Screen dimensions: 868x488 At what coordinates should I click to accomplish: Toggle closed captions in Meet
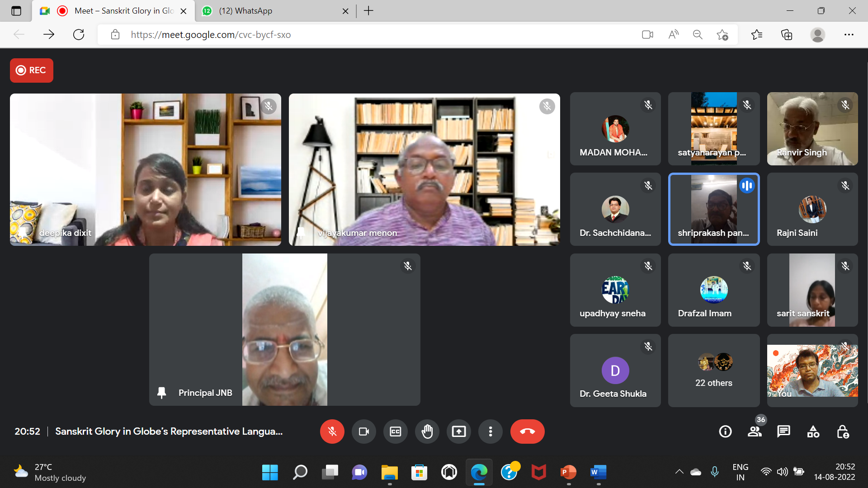point(395,432)
